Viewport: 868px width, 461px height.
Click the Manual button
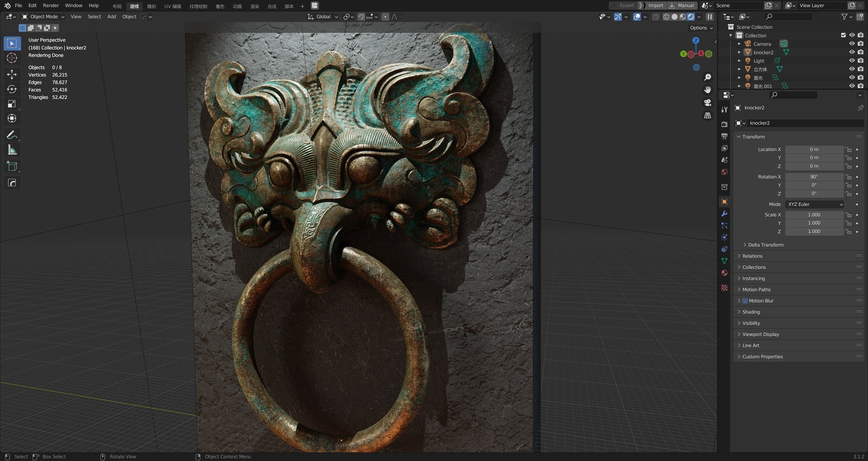point(682,5)
